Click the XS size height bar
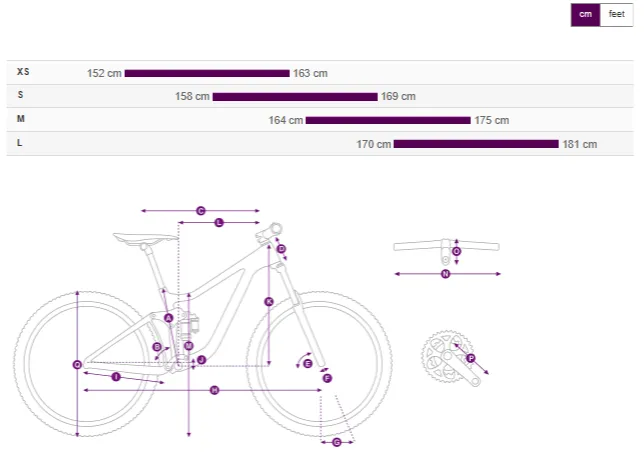Viewport: 644px width, 454px height. click(x=207, y=74)
